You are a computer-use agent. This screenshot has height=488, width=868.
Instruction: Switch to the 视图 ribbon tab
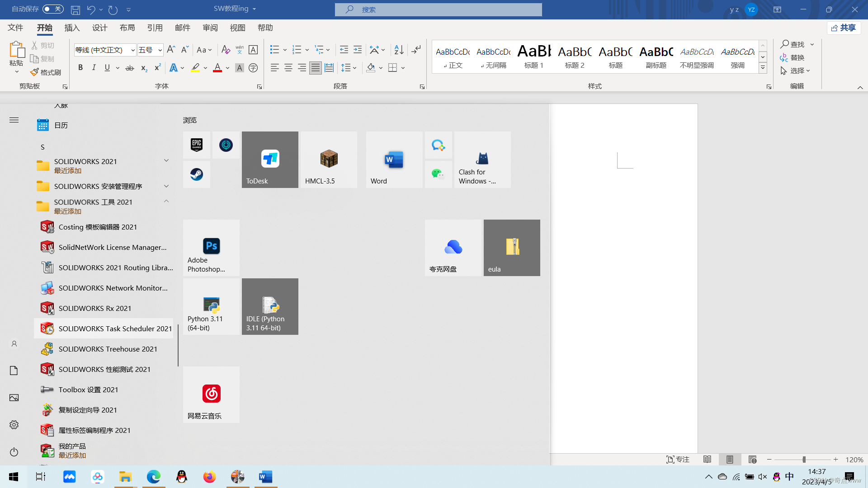[237, 28]
